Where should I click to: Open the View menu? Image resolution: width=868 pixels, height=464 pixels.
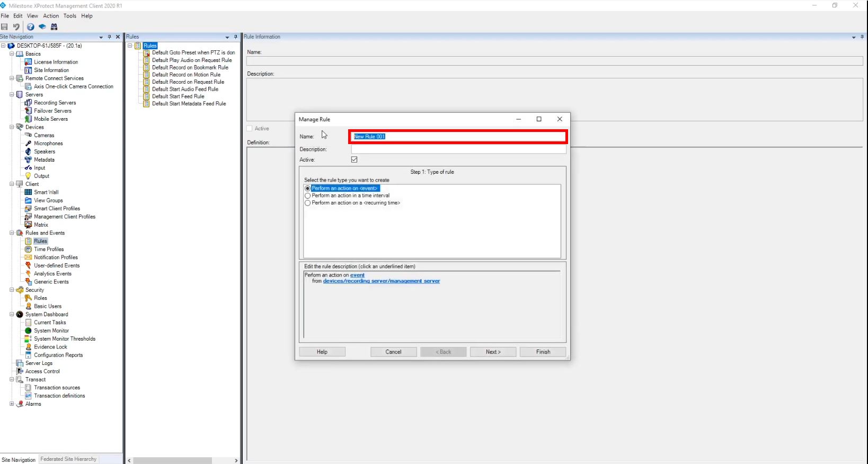[x=32, y=16]
